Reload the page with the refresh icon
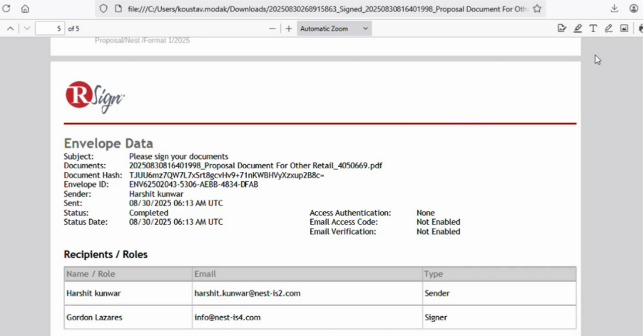This screenshot has width=644, height=336. [6, 9]
